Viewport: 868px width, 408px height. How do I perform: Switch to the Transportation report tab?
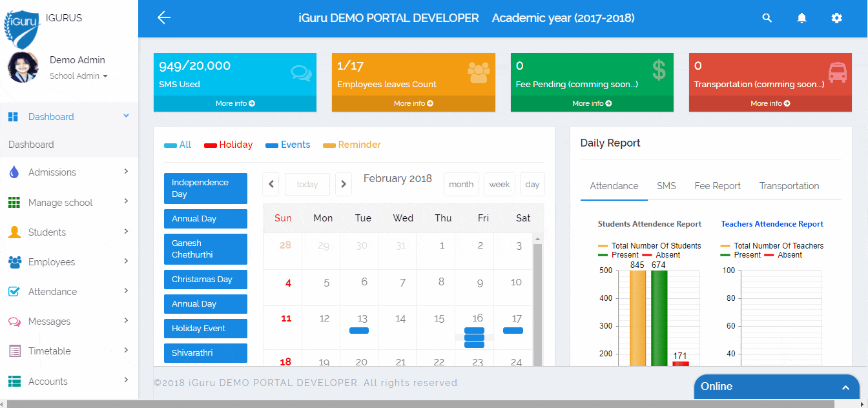789,186
